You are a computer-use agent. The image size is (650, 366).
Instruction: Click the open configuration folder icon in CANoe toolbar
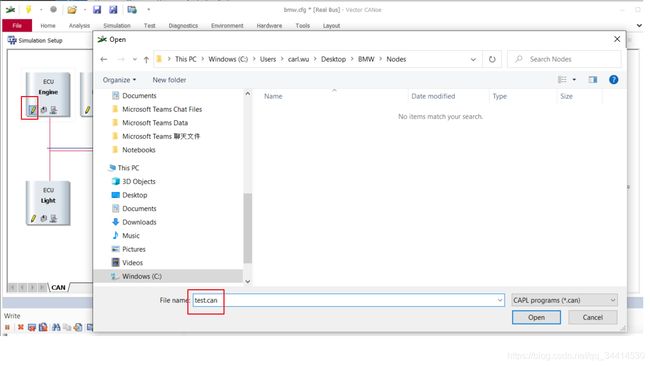72,10
